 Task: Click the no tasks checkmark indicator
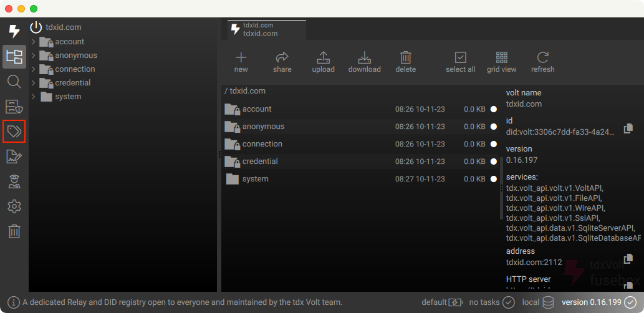(509, 302)
